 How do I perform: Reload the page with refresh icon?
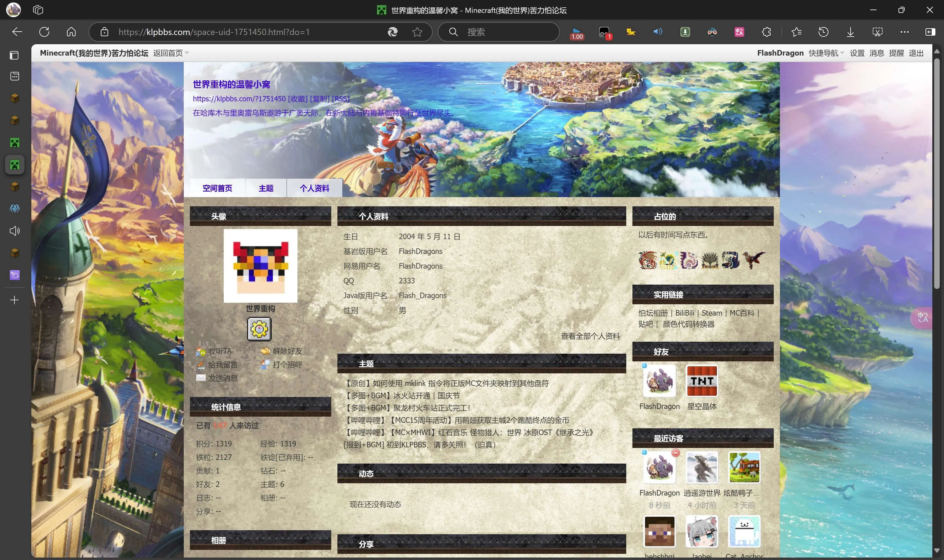[44, 32]
